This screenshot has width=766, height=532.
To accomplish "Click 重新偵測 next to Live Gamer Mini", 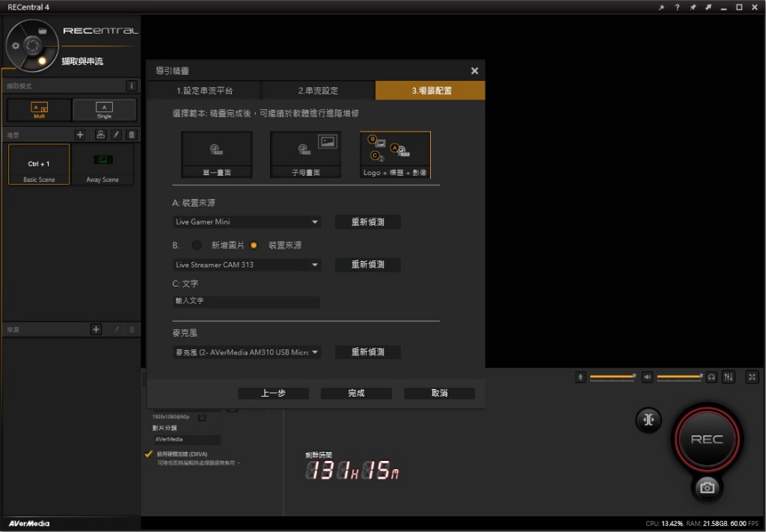I will [368, 221].
